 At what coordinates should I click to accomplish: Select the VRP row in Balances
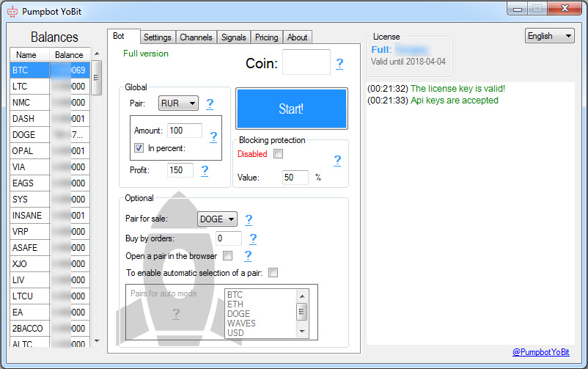click(51, 232)
